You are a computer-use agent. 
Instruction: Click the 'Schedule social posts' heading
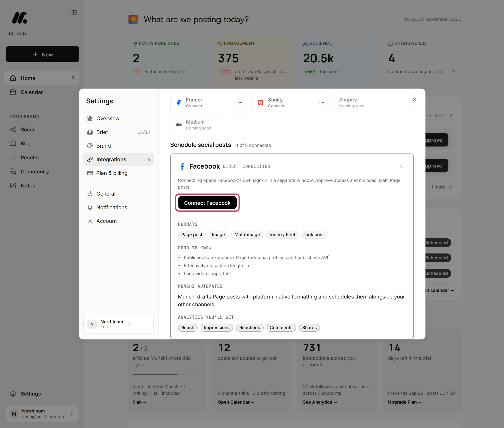(x=201, y=145)
